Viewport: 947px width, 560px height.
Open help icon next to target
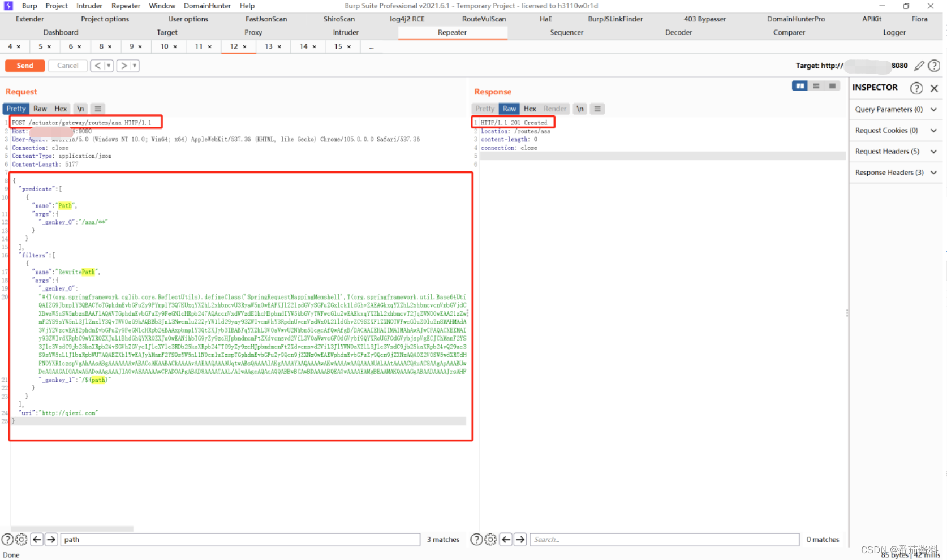(934, 66)
